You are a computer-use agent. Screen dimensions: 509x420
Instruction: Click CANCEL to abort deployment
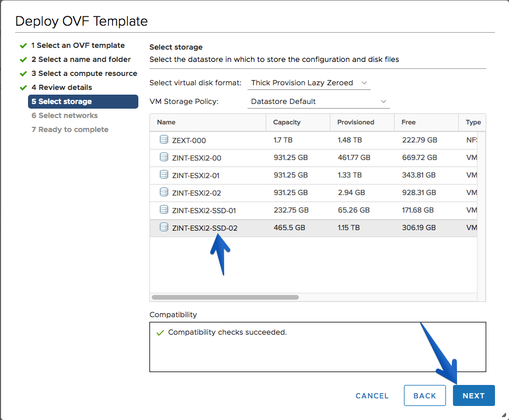click(x=372, y=395)
